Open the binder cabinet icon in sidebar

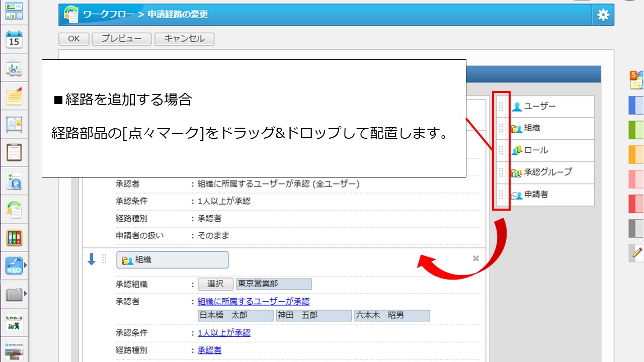click(14, 237)
